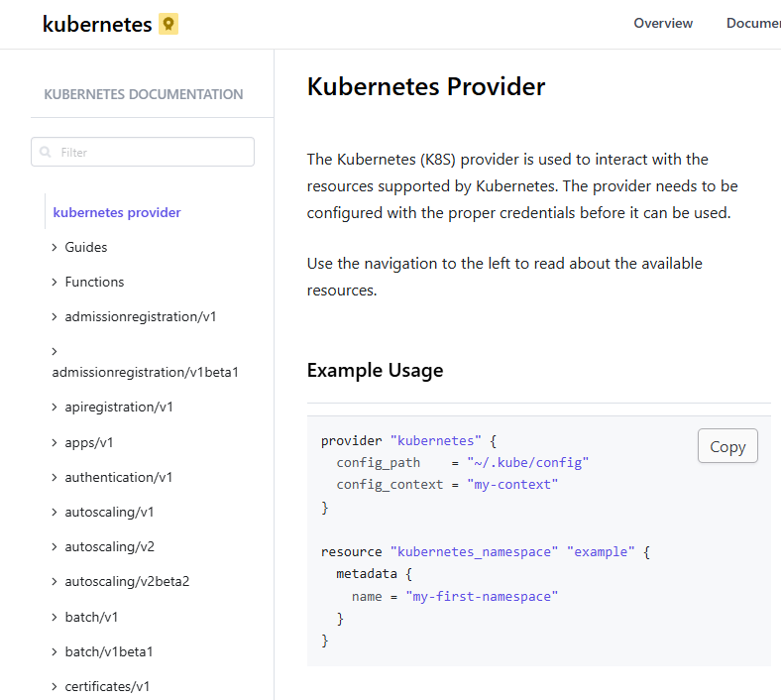Click the "kubernetes" string after provider
This screenshot has width=781, height=700.
point(435,441)
